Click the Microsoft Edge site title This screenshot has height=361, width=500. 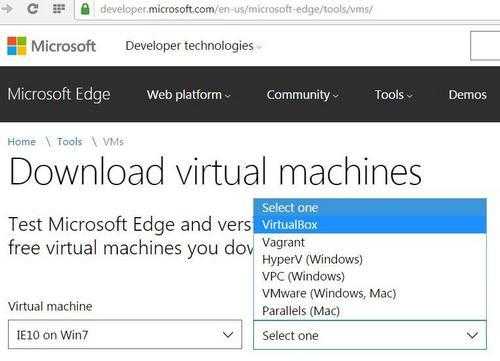click(59, 95)
